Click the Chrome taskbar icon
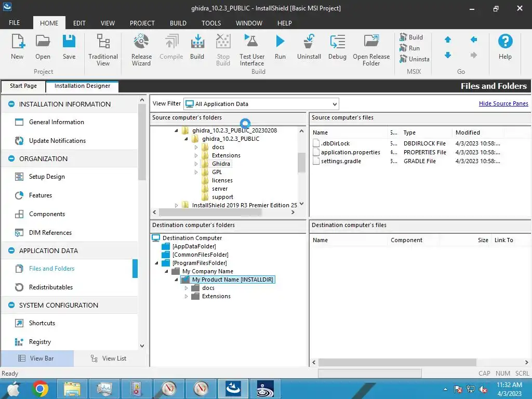Screen dimensions: 532x399 click(40, 389)
